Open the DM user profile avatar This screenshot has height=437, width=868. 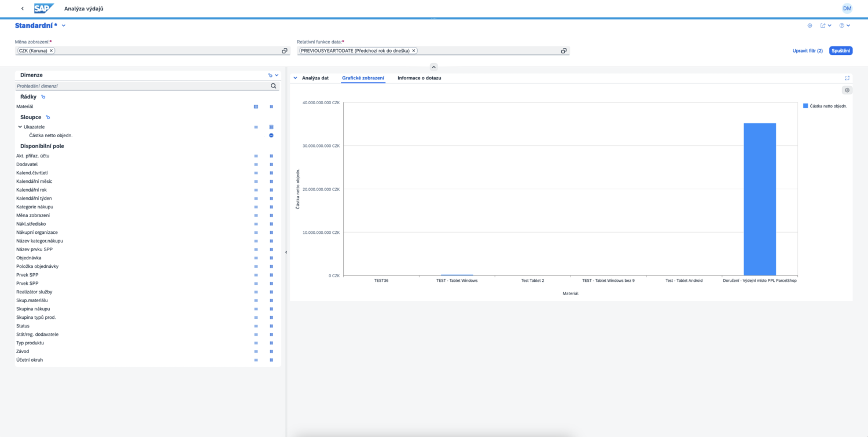(x=847, y=9)
